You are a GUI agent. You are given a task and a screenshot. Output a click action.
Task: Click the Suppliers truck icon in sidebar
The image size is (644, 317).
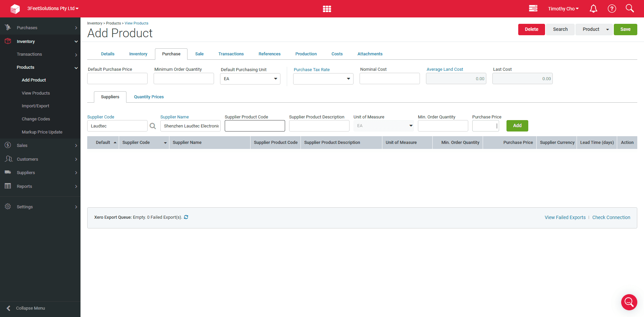(x=8, y=172)
